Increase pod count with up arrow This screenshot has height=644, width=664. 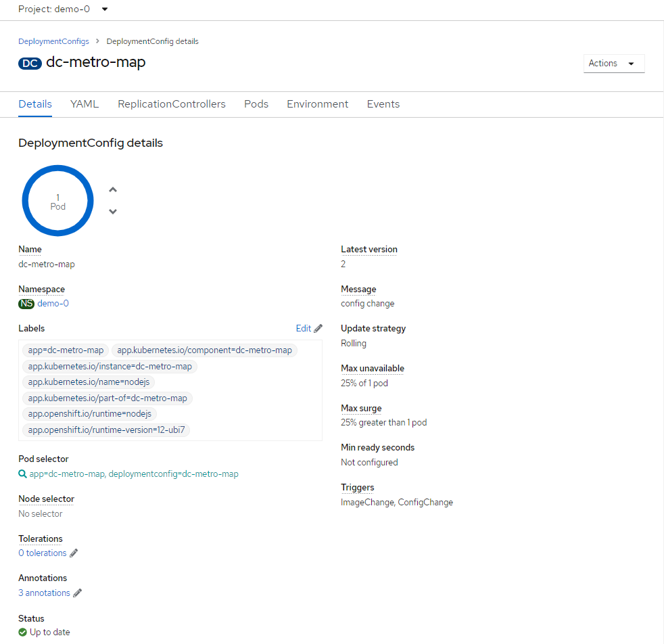[113, 190]
